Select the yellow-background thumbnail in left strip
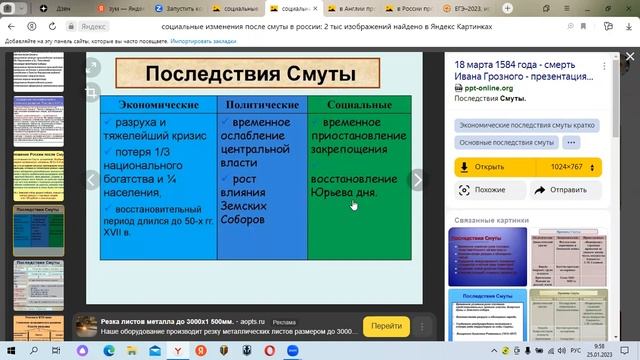 [x=39, y=176]
